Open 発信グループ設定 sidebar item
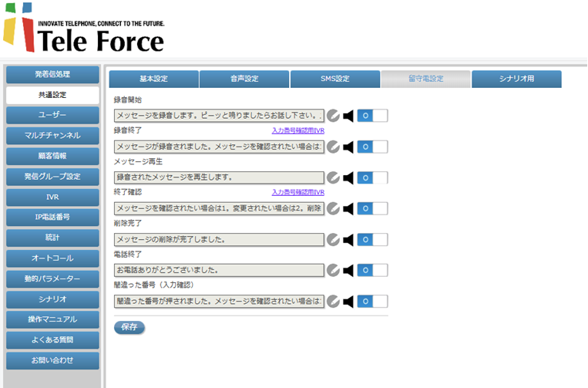This screenshot has width=588, height=388. point(52,177)
